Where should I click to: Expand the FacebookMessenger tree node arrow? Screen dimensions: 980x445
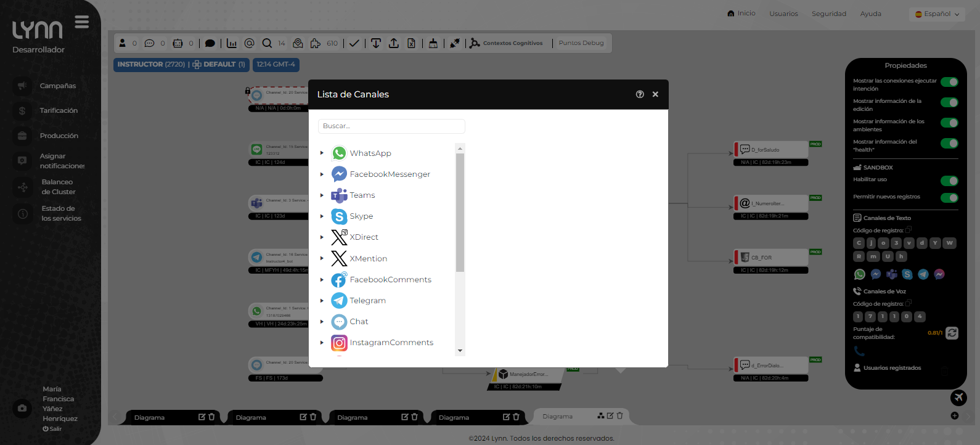pos(322,174)
